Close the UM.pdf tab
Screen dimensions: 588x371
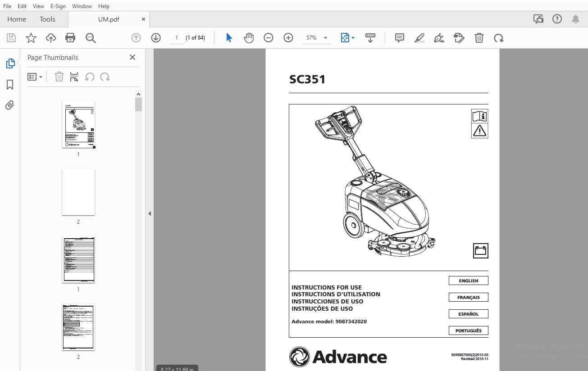click(x=143, y=19)
